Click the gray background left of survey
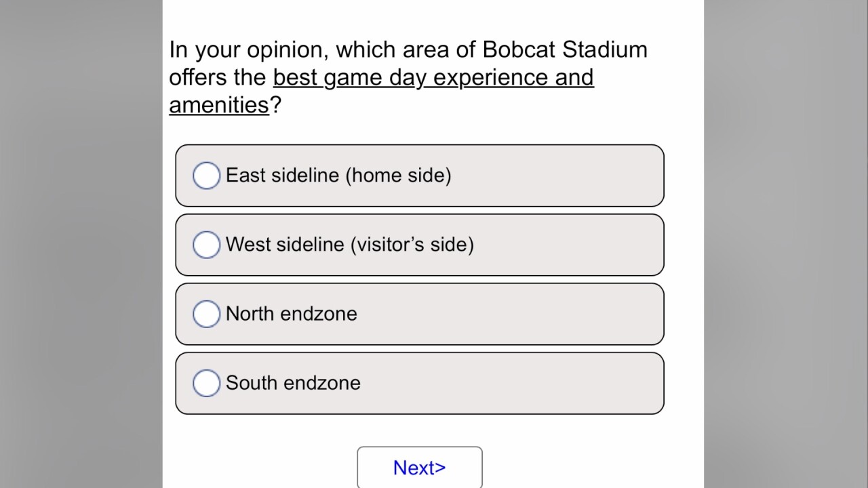This screenshot has height=488, width=868. (81, 244)
